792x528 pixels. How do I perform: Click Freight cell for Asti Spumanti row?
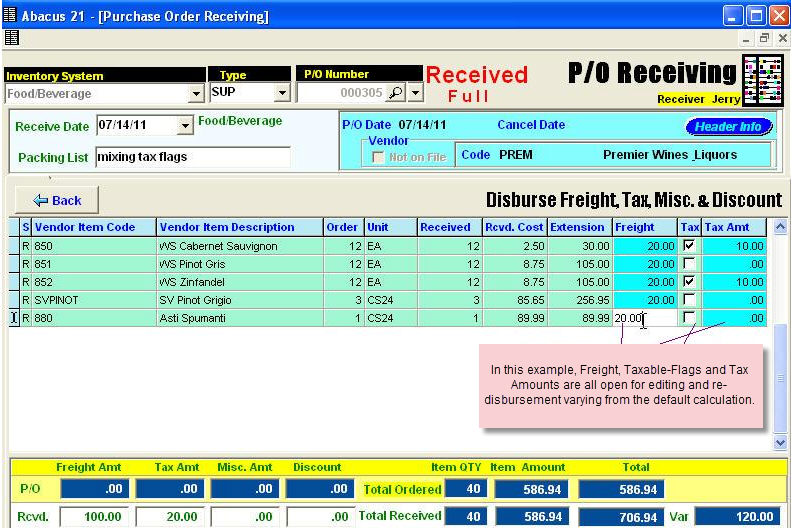click(645, 318)
